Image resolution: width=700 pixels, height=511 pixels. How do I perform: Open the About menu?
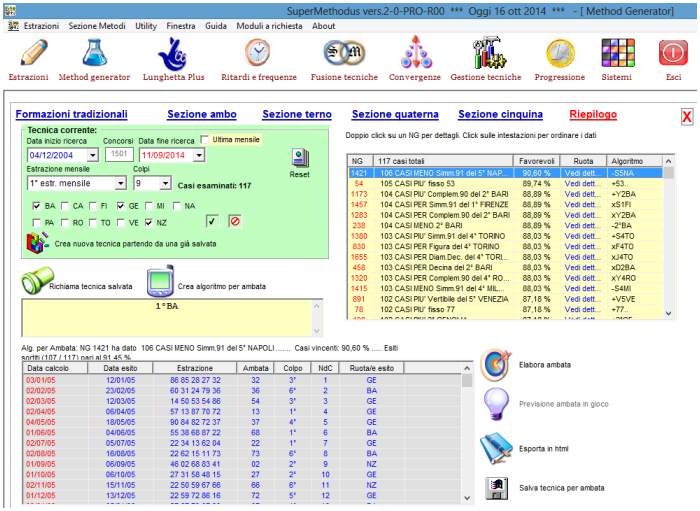[x=324, y=26]
